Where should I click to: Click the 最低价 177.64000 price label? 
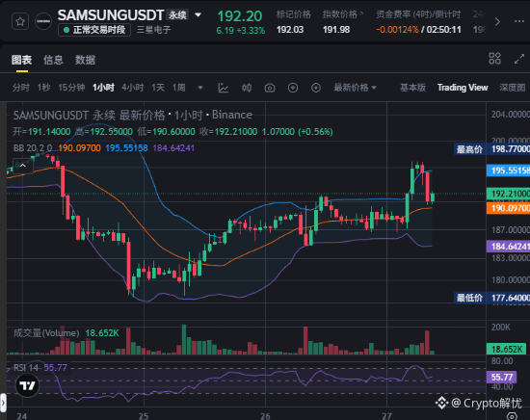tap(491, 298)
